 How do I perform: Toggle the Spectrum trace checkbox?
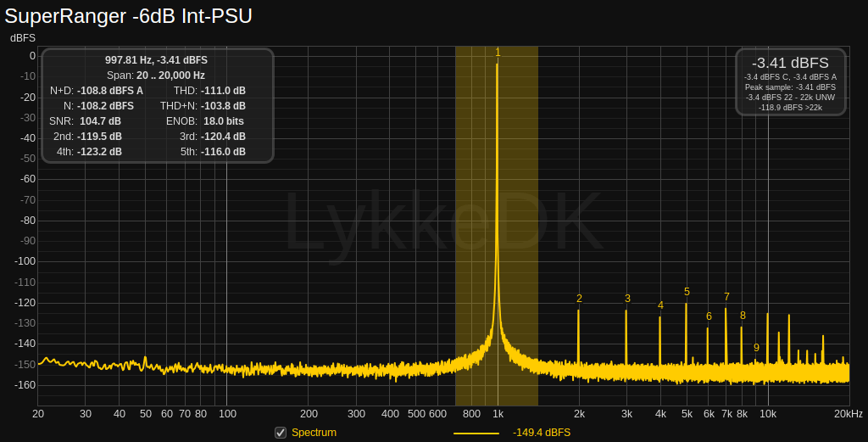click(281, 433)
